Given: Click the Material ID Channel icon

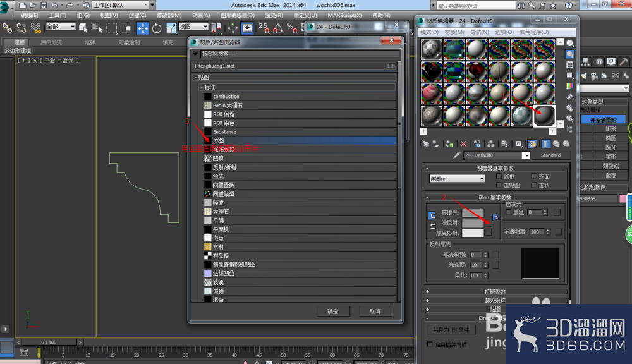Looking at the screenshot, I should click(x=518, y=143).
